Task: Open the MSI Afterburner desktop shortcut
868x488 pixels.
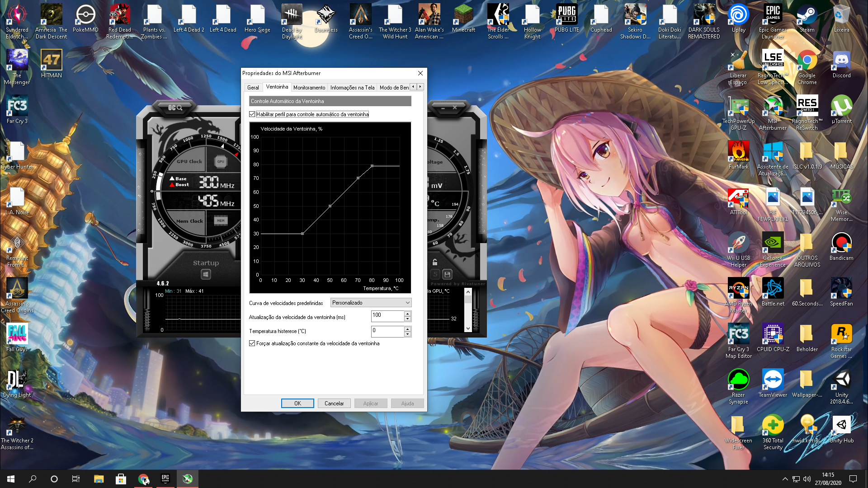Action: [773, 113]
